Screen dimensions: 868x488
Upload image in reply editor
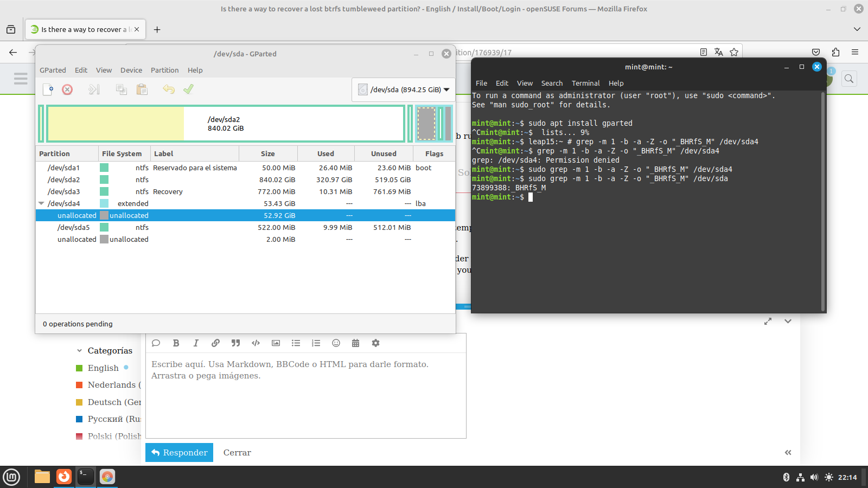276,343
